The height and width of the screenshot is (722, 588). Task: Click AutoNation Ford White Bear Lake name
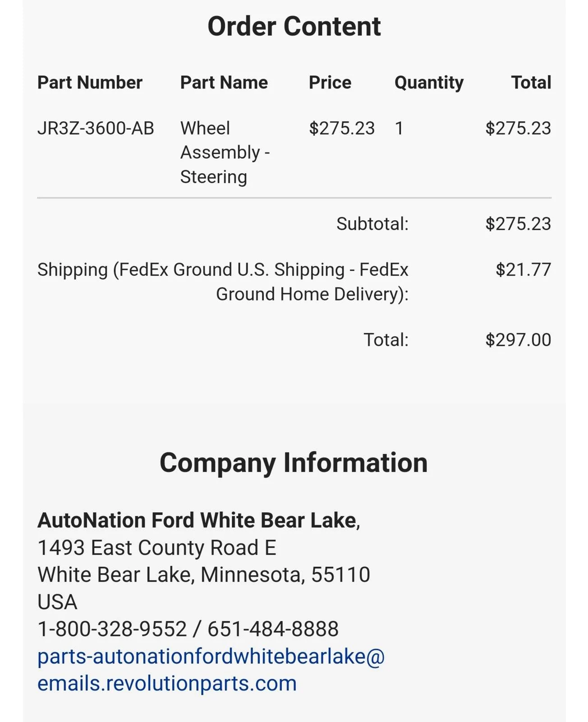pos(198,520)
